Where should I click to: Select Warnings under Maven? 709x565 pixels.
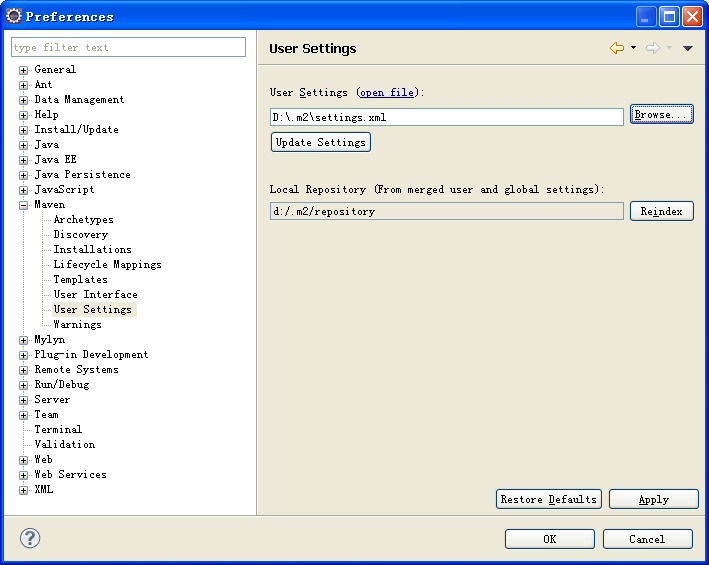pos(77,325)
